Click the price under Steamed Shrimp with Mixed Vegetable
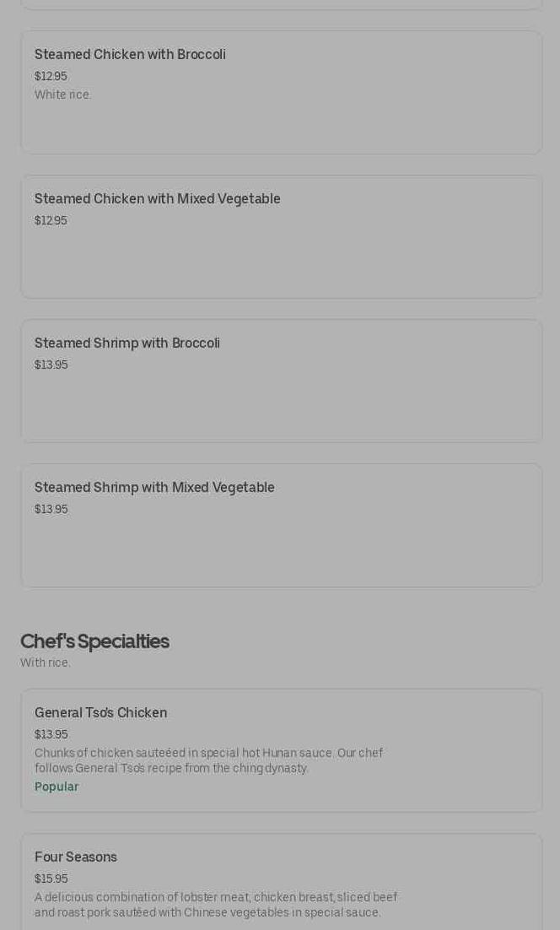Screen dimensions: 560x930 (x=51, y=509)
